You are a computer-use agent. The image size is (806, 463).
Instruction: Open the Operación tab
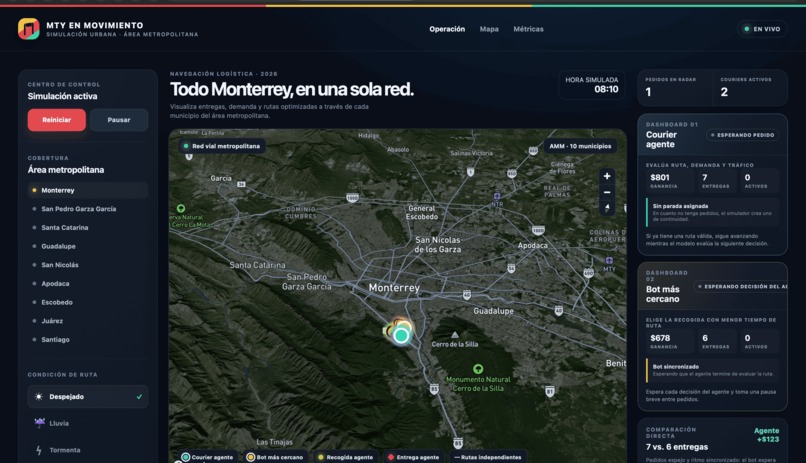pos(447,29)
